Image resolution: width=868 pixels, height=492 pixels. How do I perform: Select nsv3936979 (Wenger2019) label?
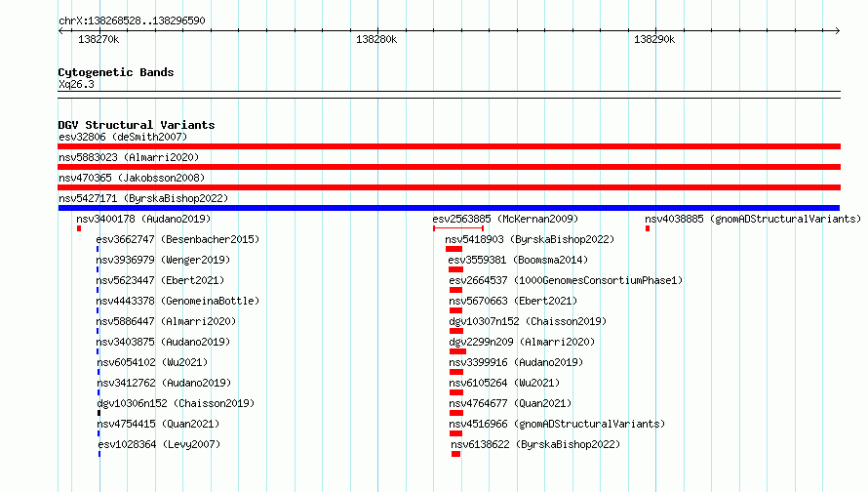[x=163, y=260]
